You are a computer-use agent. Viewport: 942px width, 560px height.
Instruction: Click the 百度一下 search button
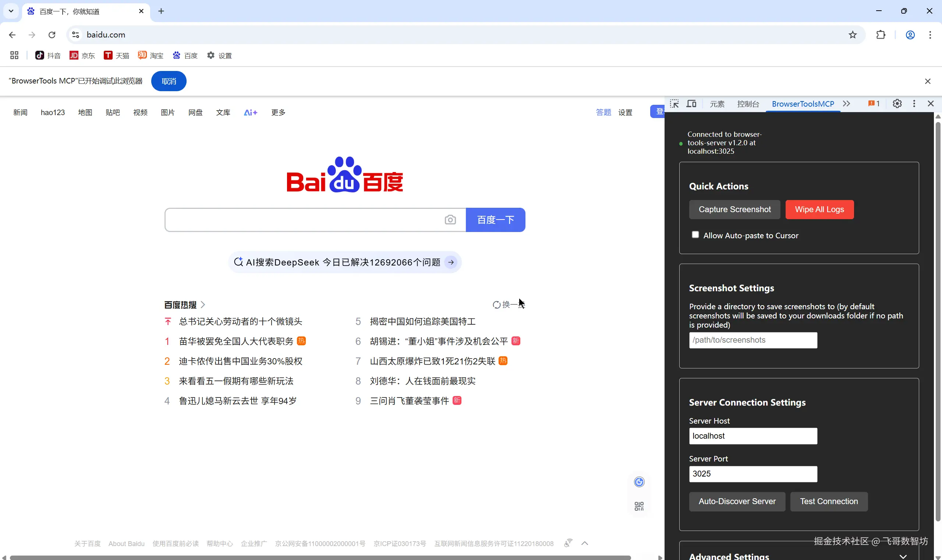(495, 220)
